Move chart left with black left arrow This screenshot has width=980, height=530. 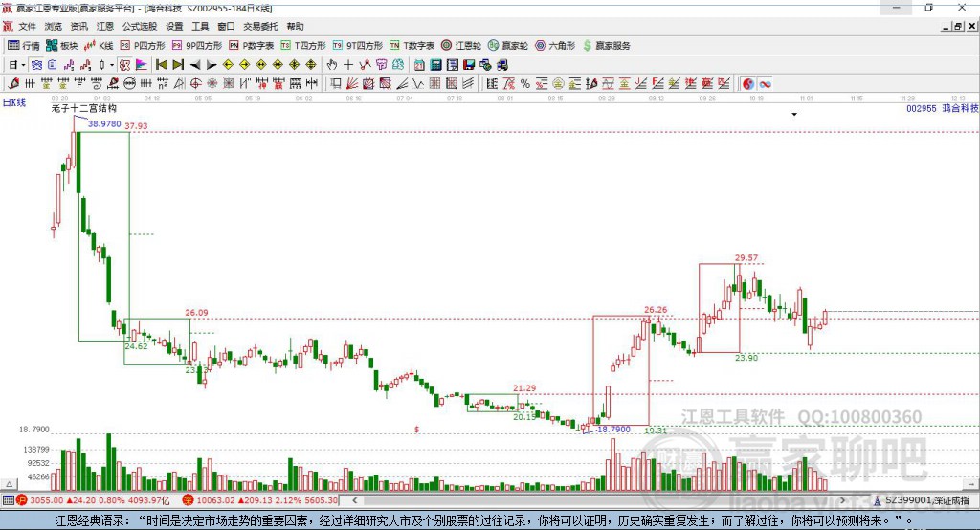click(x=195, y=65)
